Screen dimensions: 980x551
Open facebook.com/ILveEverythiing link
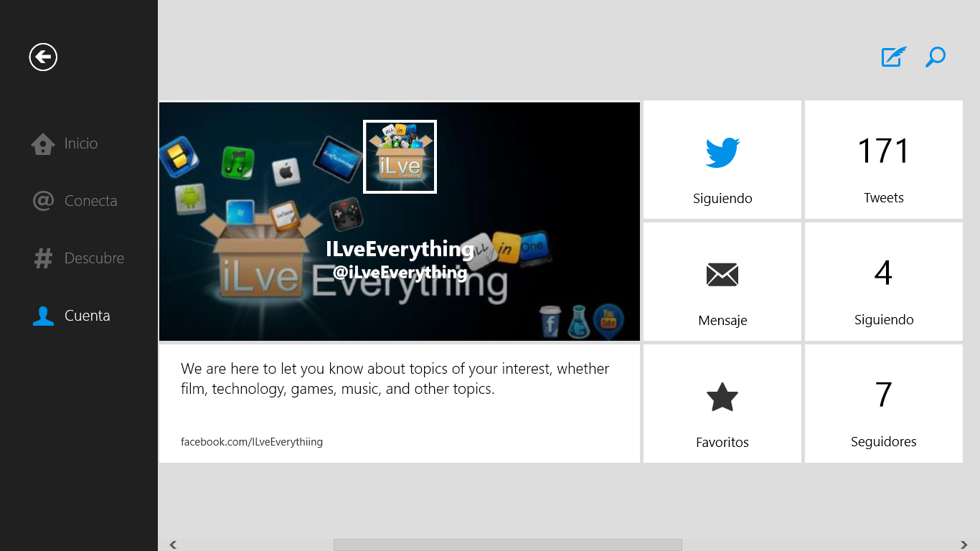click(252, 442)
